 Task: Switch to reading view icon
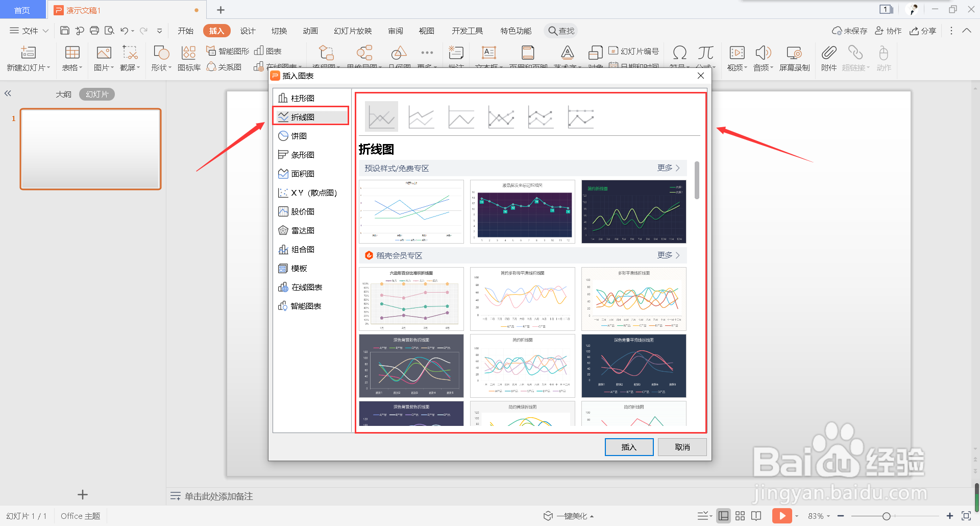pos(756,516)
